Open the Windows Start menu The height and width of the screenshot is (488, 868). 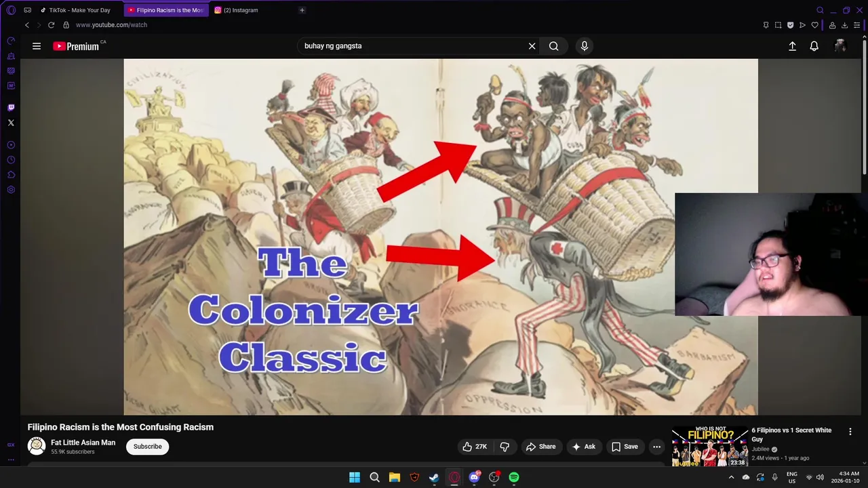click(x=355, y=477)
